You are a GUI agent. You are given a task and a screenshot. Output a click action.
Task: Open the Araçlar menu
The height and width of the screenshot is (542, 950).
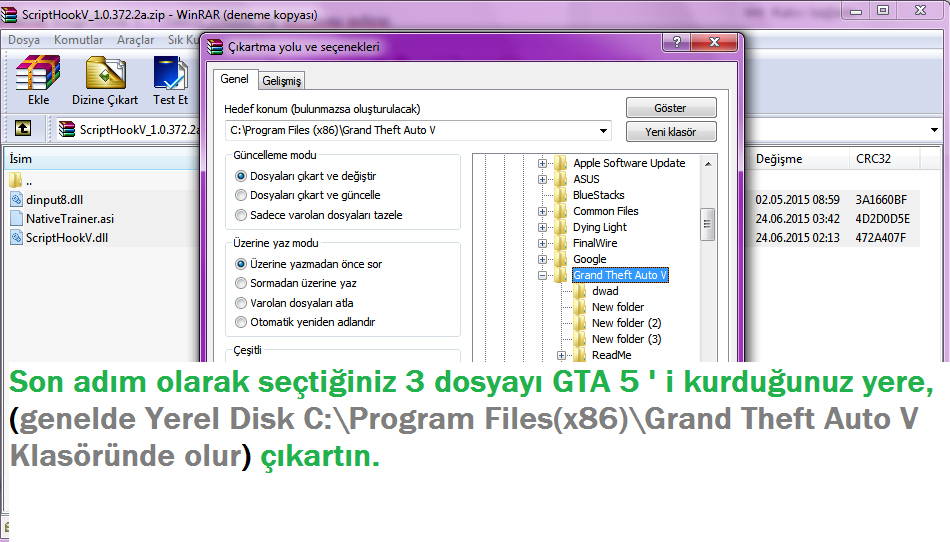[135, 40]
